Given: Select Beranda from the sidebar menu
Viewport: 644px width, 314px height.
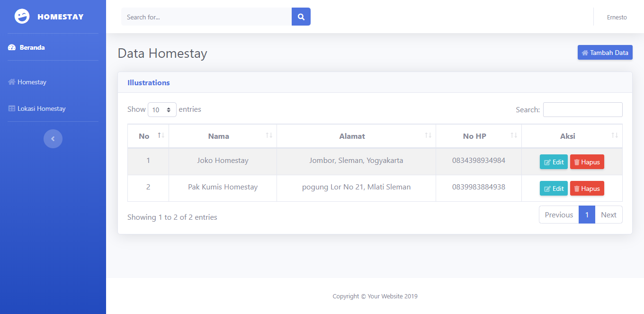Looking at the screenshot, I should tap(32, 47).
